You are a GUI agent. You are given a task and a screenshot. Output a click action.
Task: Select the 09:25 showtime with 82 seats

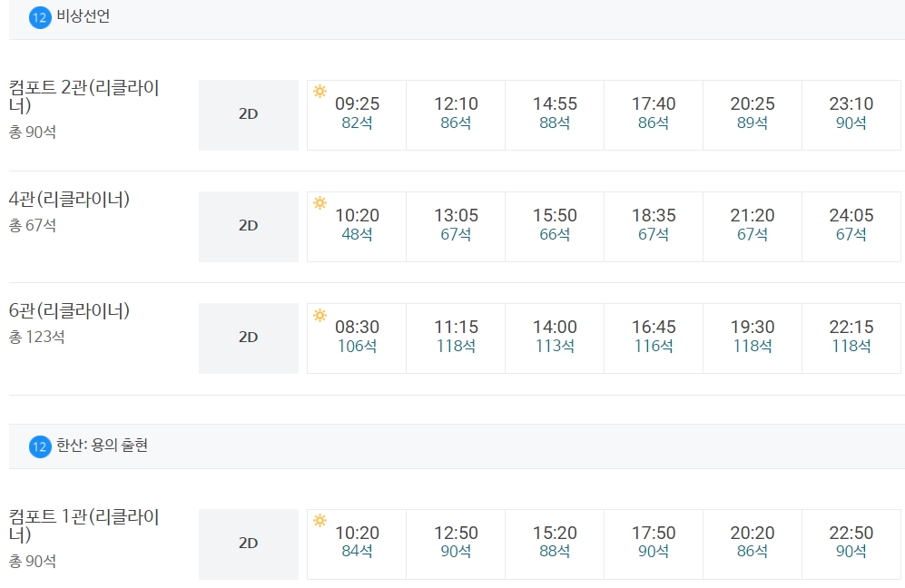point(357,115)
